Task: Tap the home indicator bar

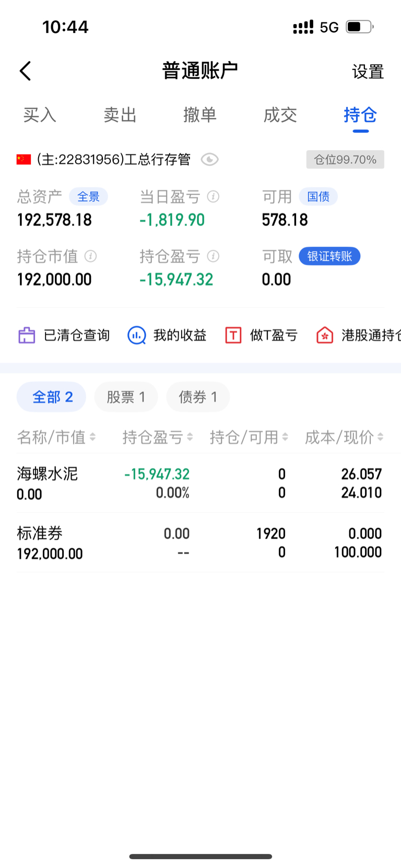Action: click(200, 856)
